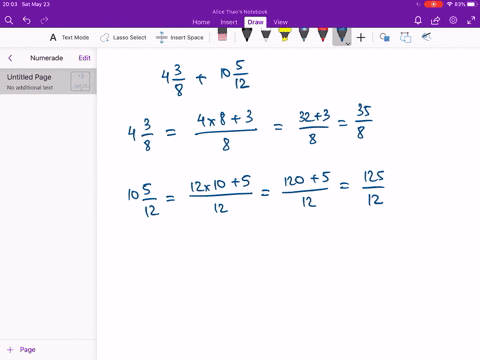Select the red pen
480x360 pixels.
(x=323, y=35)
